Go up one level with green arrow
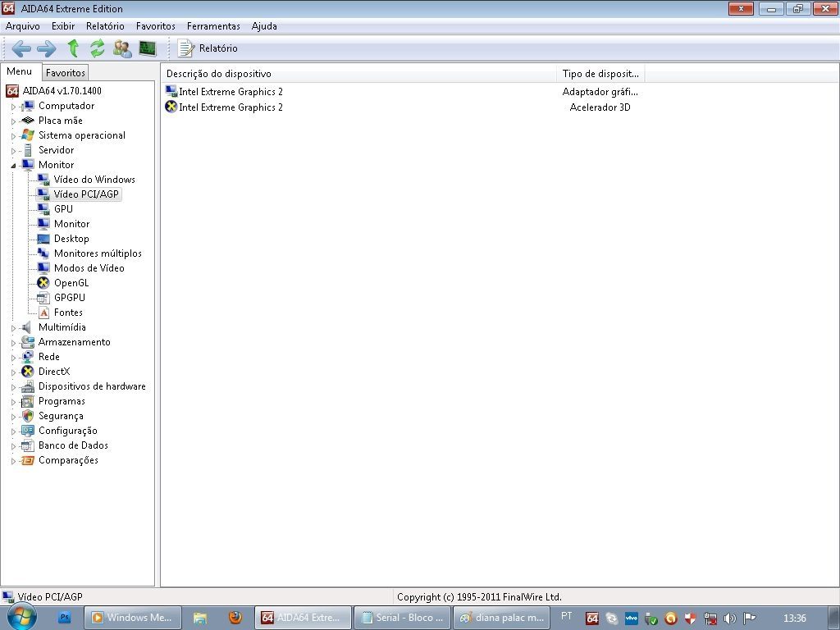Screen dimensions: 840x630 pos(73,48)
